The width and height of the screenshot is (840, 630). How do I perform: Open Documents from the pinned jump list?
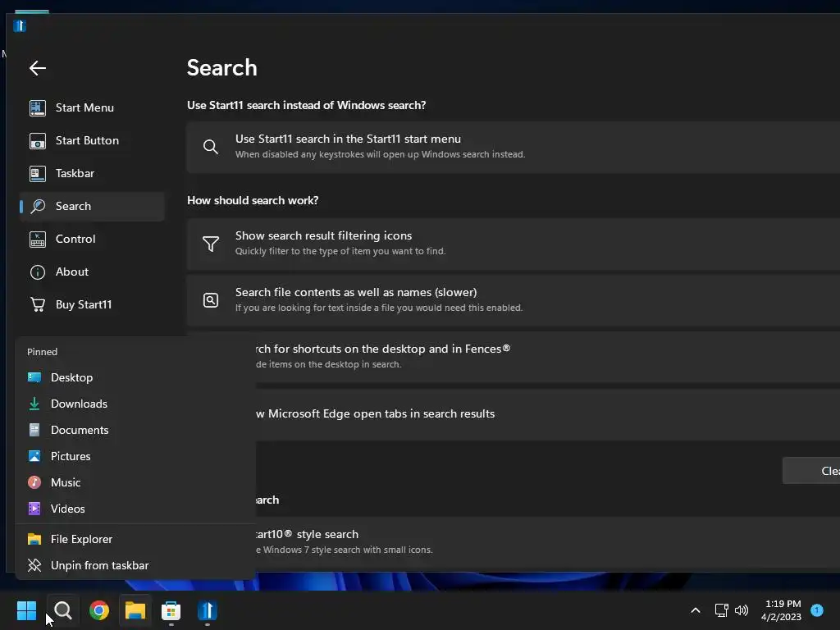[x=135, y=430]
